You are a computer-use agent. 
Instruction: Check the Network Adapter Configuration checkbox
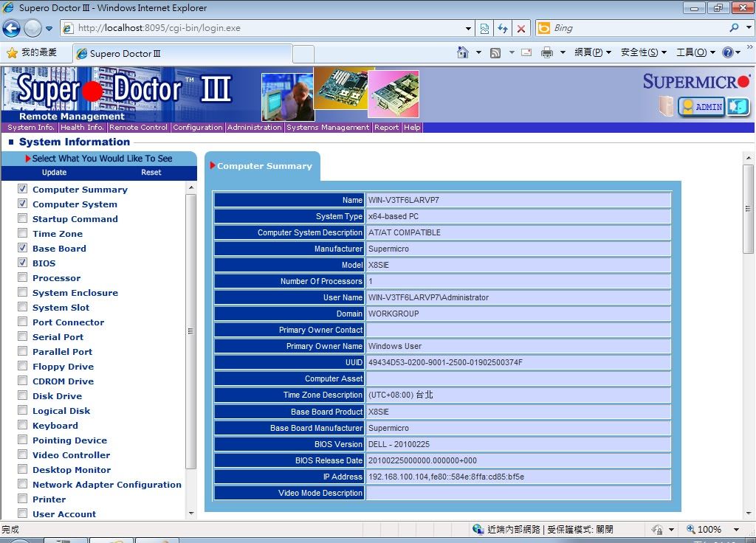click(x=22, y=484)
